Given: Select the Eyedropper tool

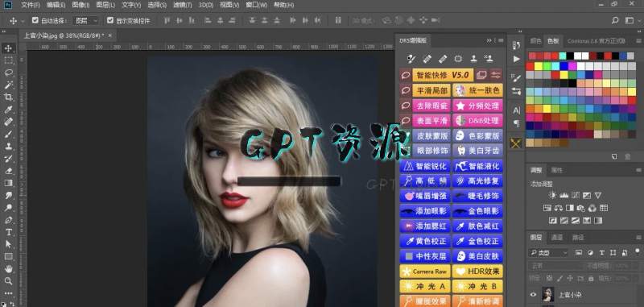Looking at the screenshot, I should pyautogui.click(x=8, y=110).
